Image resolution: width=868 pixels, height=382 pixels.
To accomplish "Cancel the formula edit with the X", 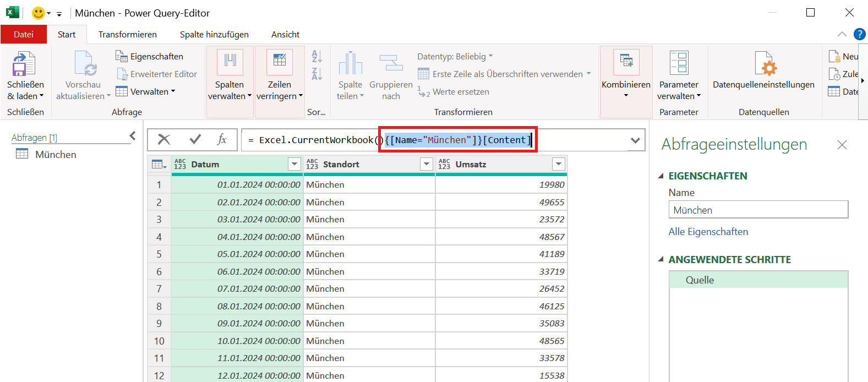I will [164, 140].
